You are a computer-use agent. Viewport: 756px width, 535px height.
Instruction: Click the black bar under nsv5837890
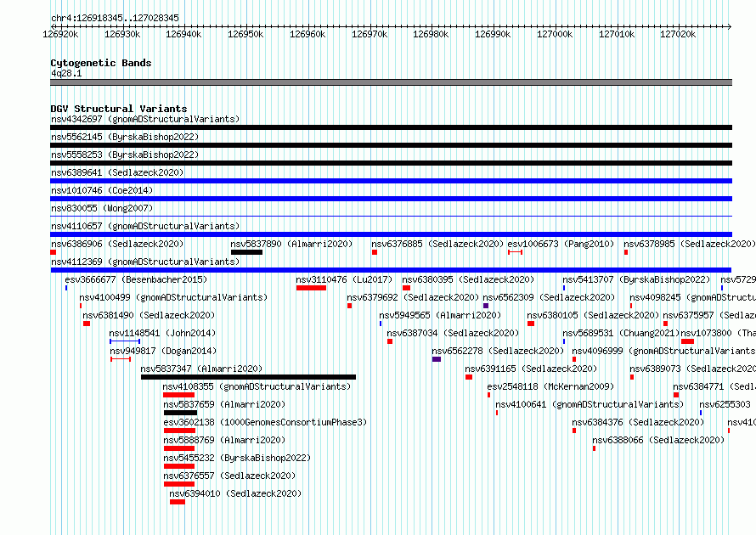(x=246, y=252)
